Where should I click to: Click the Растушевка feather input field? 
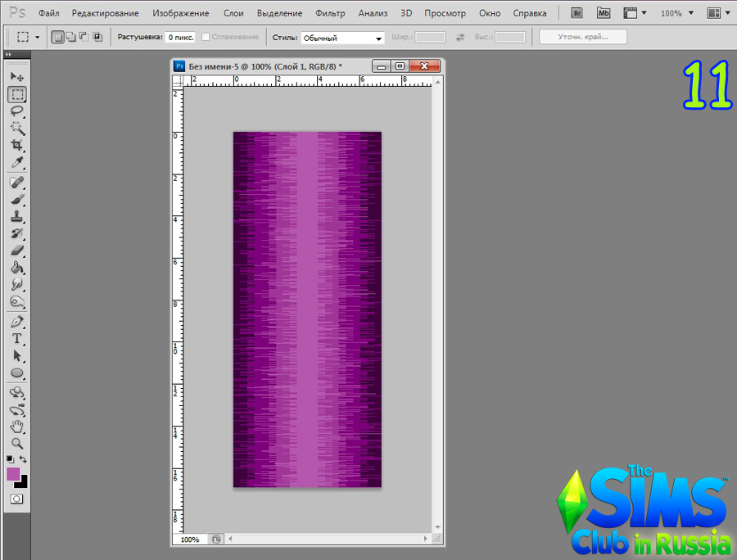180,38
